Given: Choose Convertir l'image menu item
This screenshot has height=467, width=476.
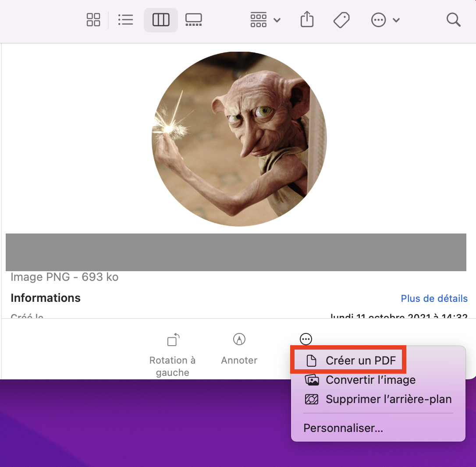Looking at the screenshot, I should [378, 380].
